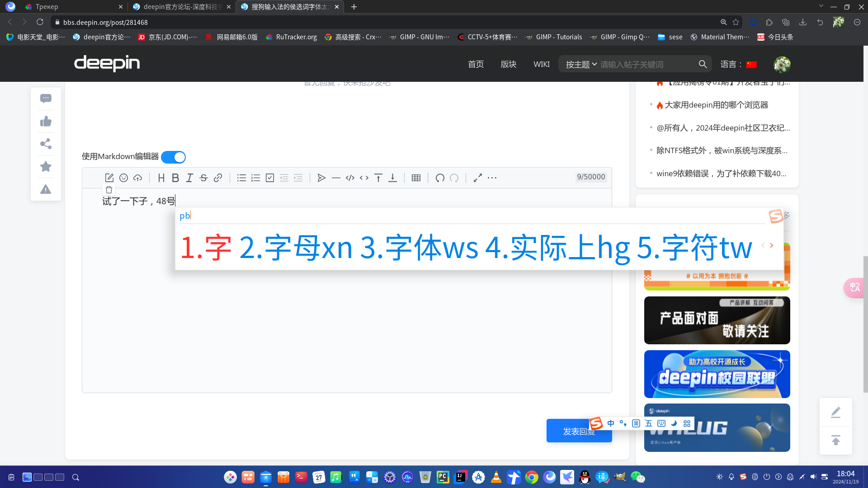This screenshot has width=868, height=488.
Task: Toggle Sogou simplified 简 character mode
Action: point(636,423)
